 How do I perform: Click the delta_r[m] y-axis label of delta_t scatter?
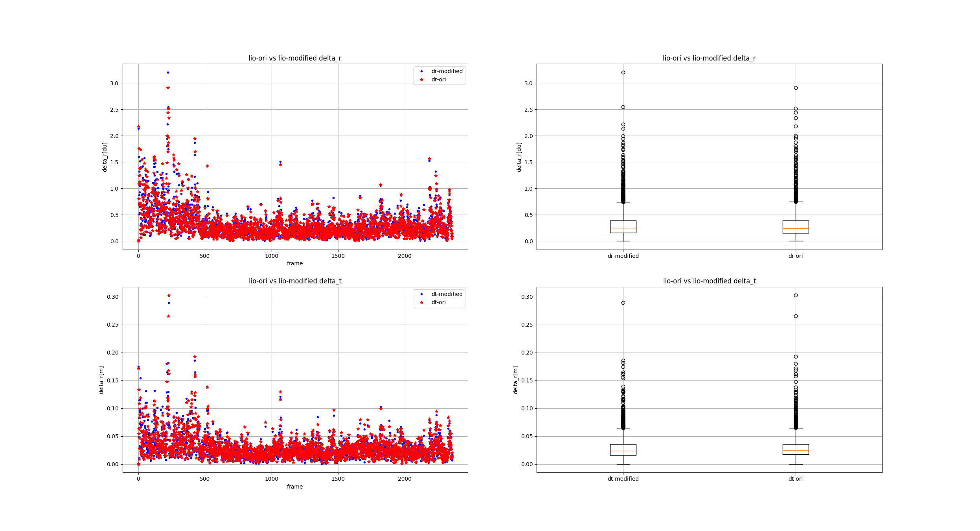[101, 380]
